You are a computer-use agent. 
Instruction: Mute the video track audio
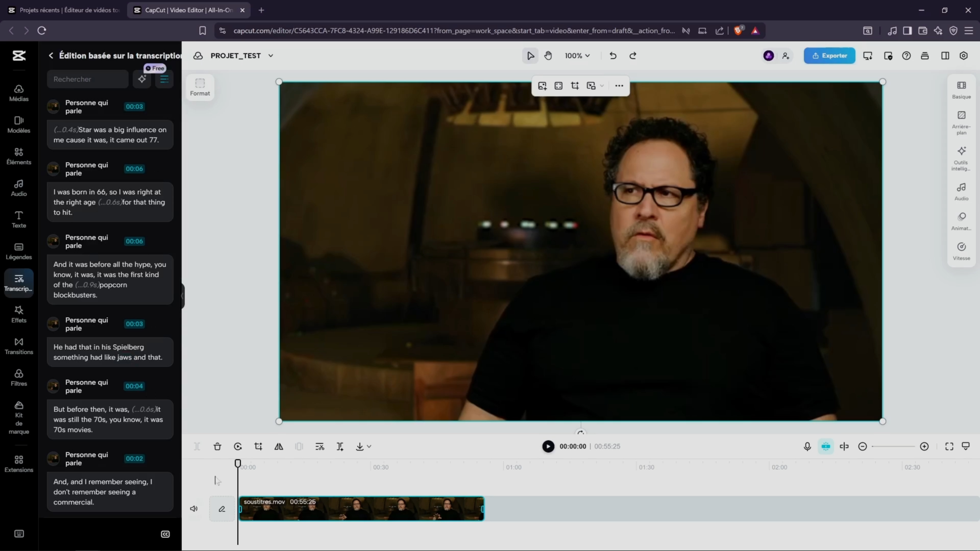[x=194, y=509]
